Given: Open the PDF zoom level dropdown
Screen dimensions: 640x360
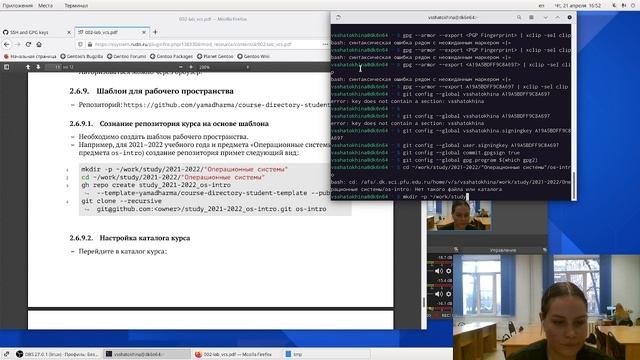Looking at the screenshot, I should pos(224,67).
